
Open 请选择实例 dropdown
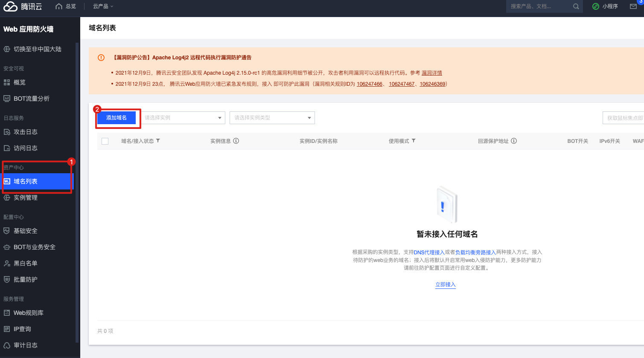point(183,118)
